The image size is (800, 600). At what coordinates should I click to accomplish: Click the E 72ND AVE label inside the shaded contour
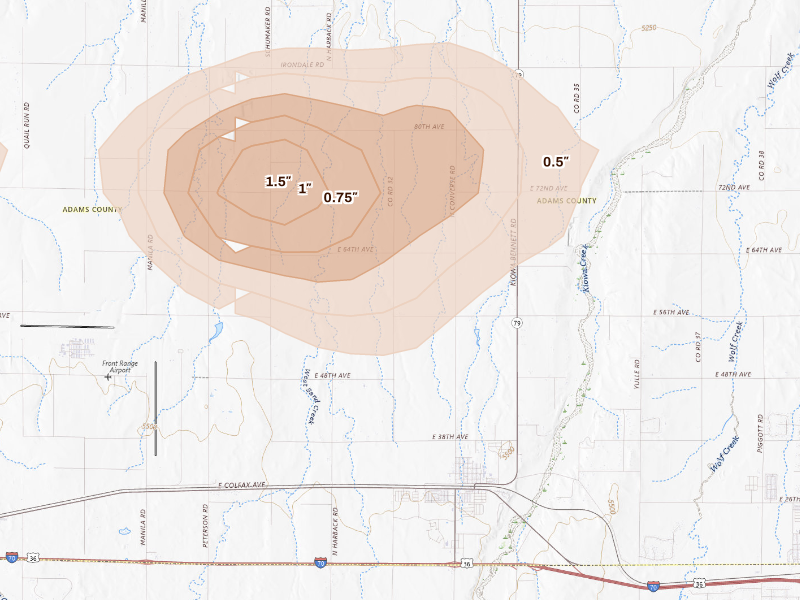548,188
